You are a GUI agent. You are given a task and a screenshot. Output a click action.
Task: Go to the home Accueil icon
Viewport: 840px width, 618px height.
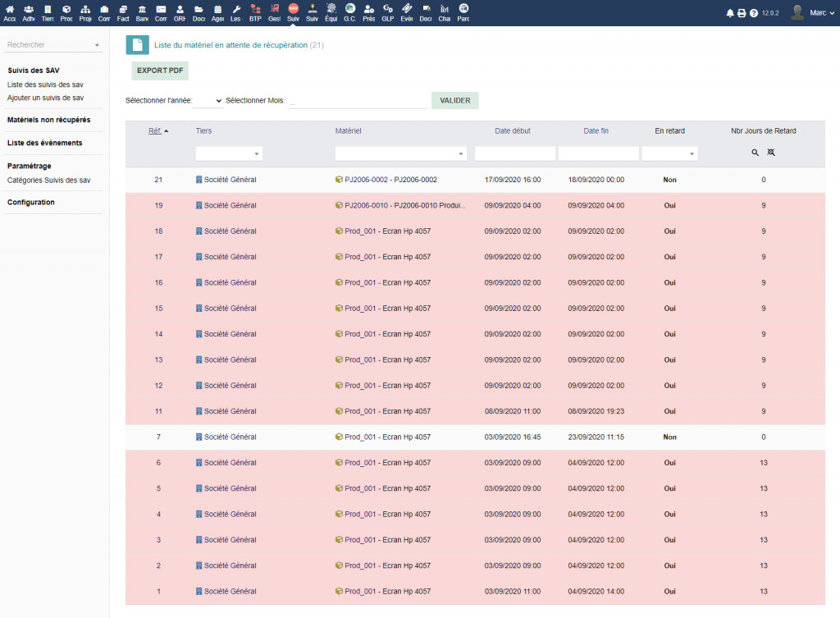click(10, 12)
